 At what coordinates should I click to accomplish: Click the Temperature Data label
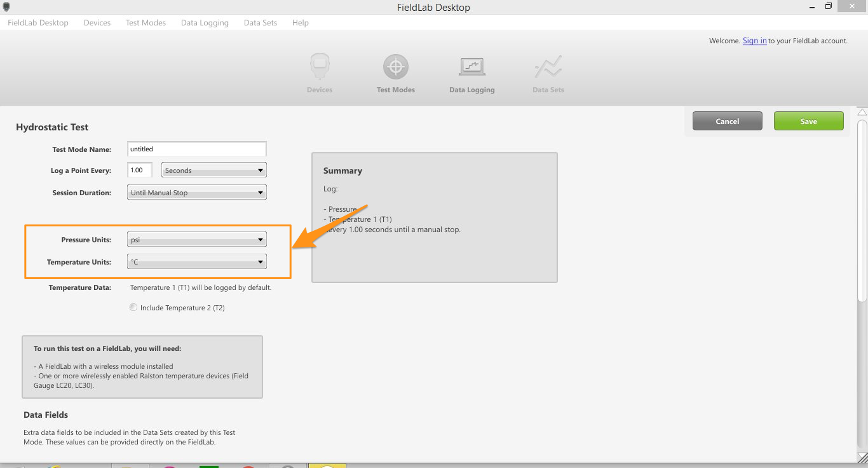coord(80,287)
